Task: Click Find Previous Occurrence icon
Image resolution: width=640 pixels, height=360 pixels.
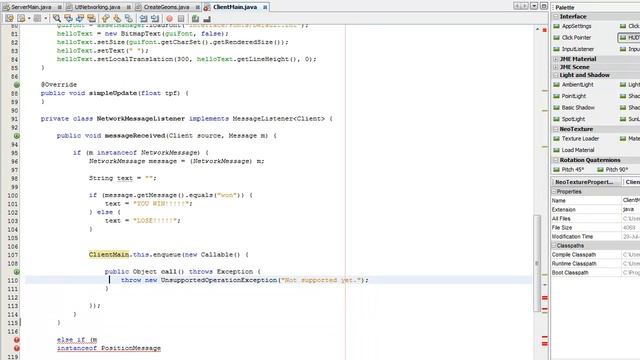Action: [x=68, y=18]
